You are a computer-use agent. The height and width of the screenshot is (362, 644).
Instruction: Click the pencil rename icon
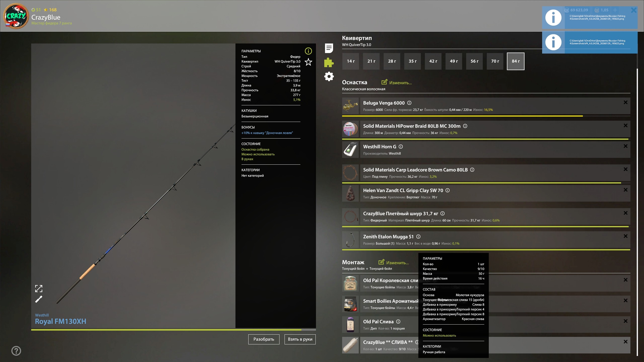[x=39, y=299]
